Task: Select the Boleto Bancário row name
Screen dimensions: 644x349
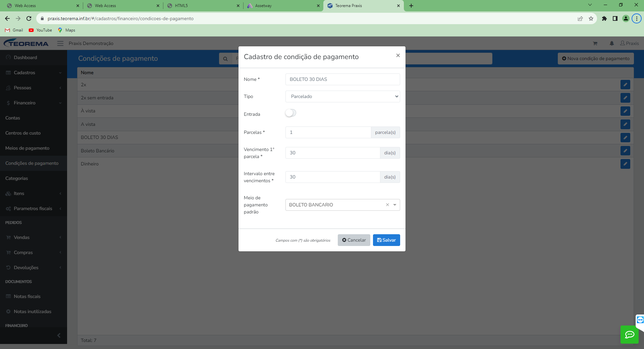Action: [x=97, y=151]
